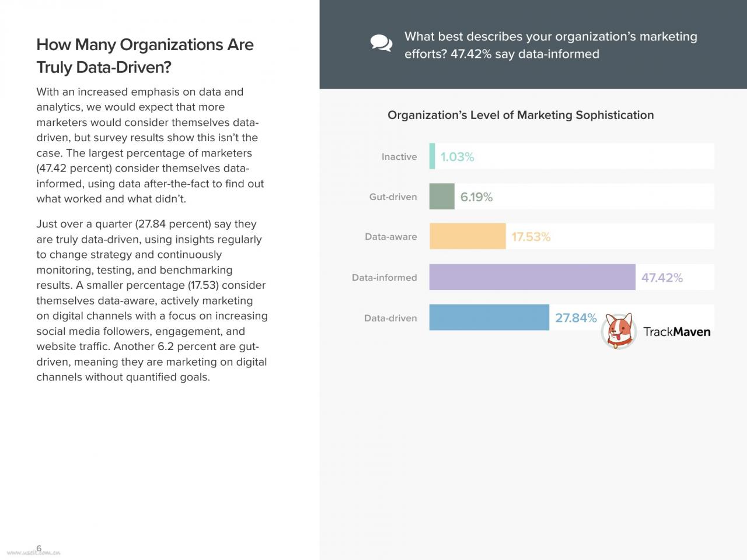Screen dimensions: 747x560
Task: Click the watermark URL in bottom corner
Action: [33, 552]
